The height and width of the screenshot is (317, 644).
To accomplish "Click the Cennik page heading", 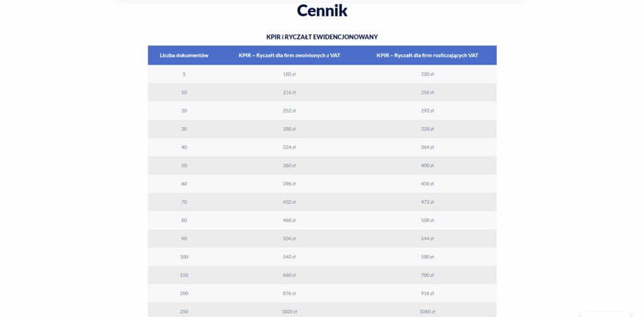I will (322, 11).
